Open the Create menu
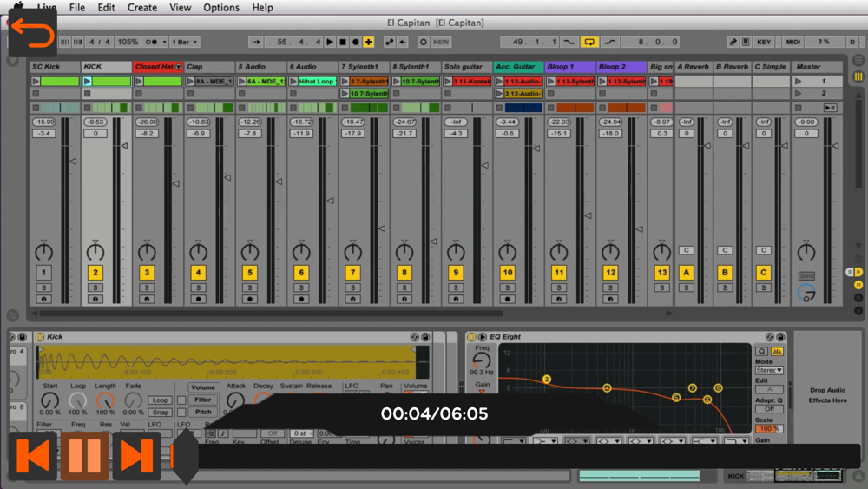The image size is (868, 489). point(142,7)
